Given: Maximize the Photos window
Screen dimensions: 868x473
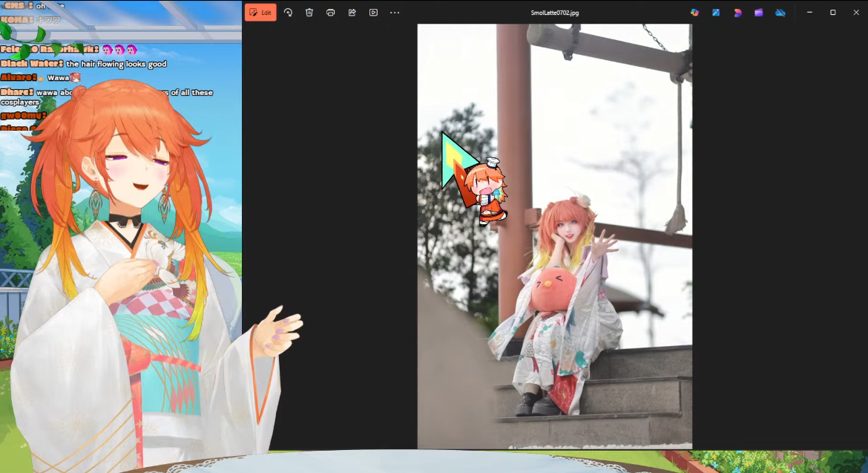Looking at the screenshot, I should coord(832,12).
